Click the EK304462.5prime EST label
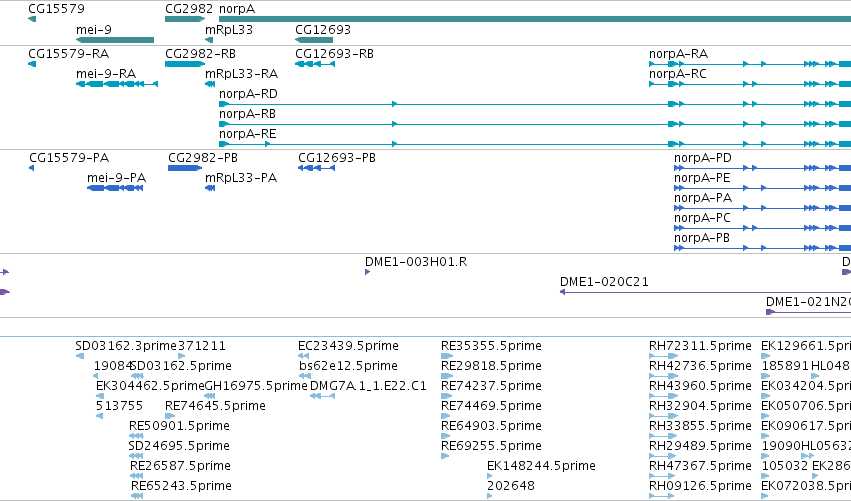 tap(150, 386)
